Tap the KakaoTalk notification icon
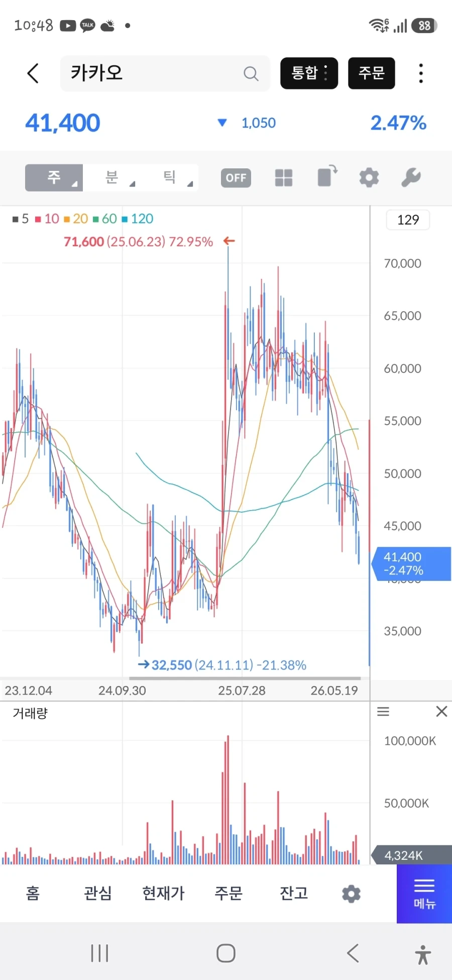The width and height of the screenshot is (452, 980). 88,25
